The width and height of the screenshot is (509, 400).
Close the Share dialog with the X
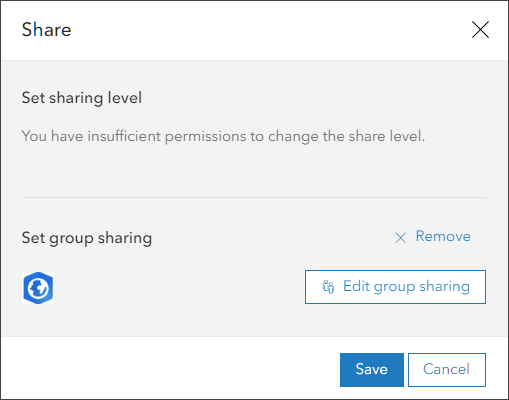(480, 30)
